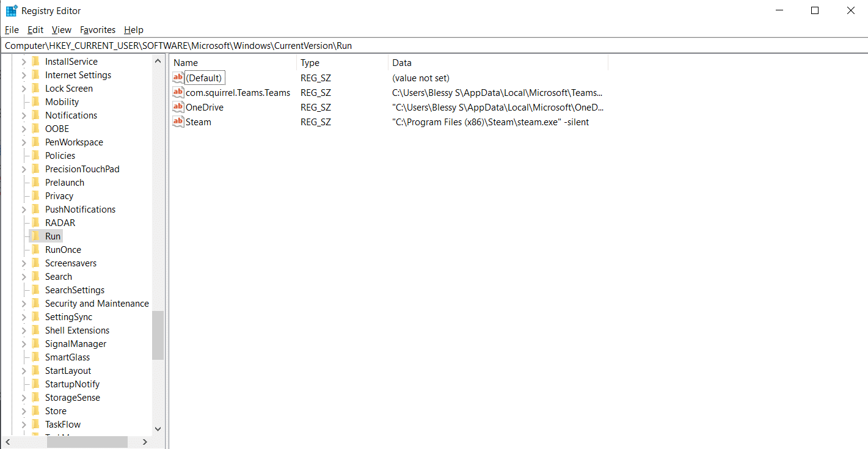Select the StorageSense key label
The width and height of the screenshot is (868, 449).
click(72, 398)
